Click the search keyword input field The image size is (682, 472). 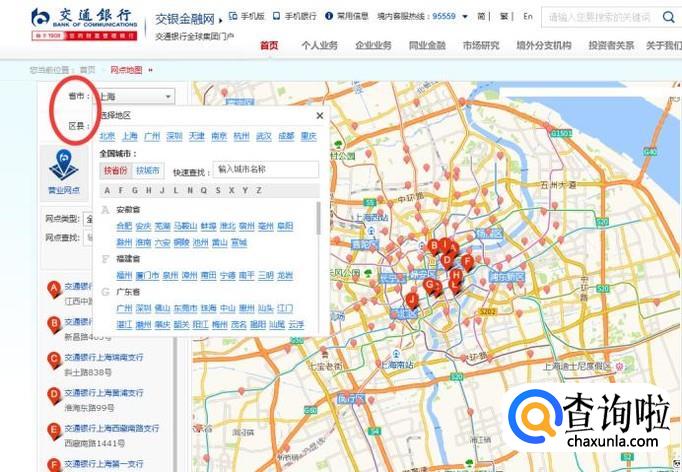(x=600, y=17)
